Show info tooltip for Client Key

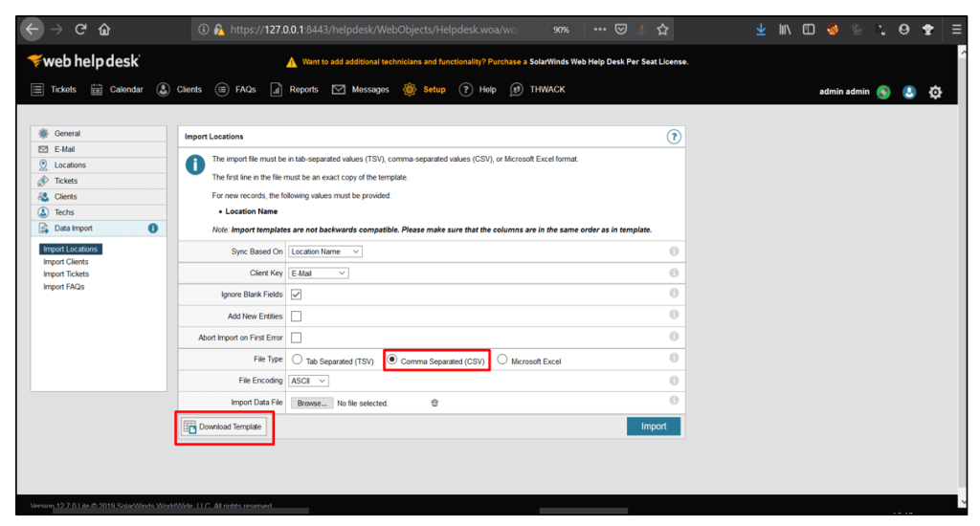pyautogui.click(x=674, y=273)
